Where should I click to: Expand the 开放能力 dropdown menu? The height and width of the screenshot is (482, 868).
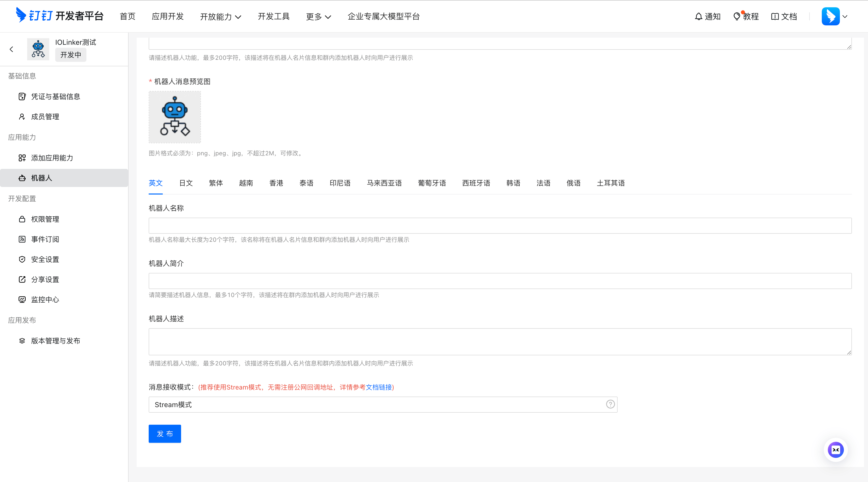(221, 17)
